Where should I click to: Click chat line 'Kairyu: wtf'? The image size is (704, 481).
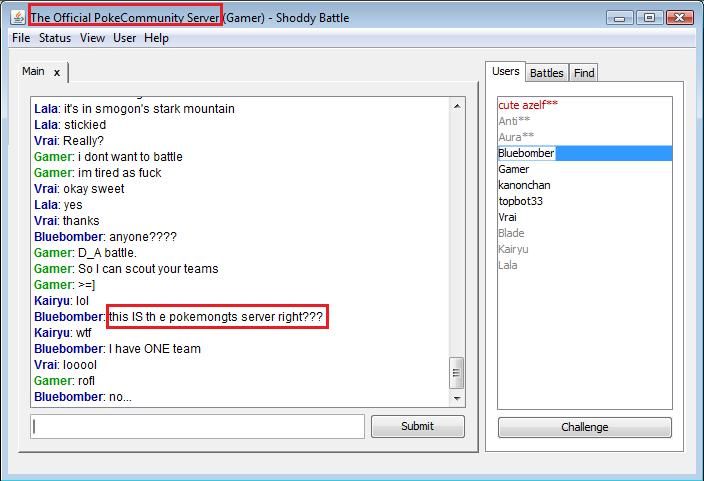click(63, 333)
